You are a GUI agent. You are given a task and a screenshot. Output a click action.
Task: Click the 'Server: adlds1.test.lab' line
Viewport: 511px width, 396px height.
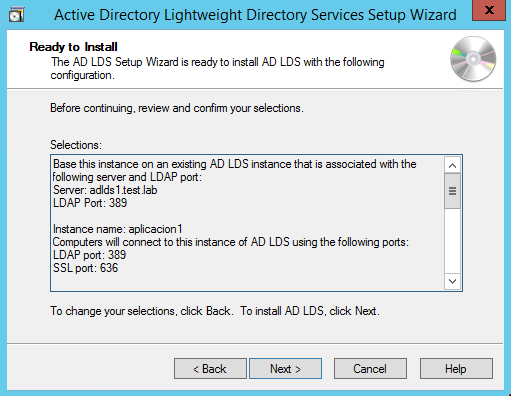105,190
